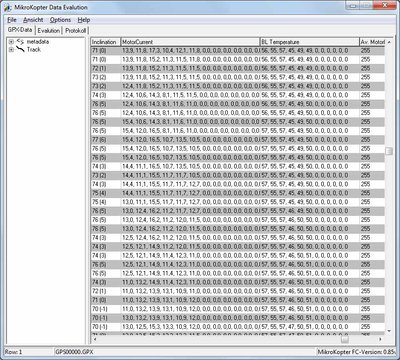Switch to the GPX-Data tab
400x360 pixels.
20,30
